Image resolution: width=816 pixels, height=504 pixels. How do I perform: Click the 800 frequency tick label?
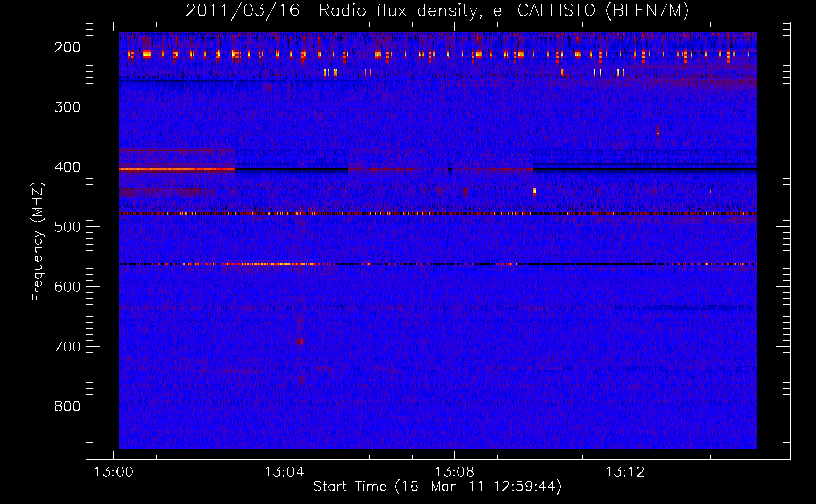[68, 406]
